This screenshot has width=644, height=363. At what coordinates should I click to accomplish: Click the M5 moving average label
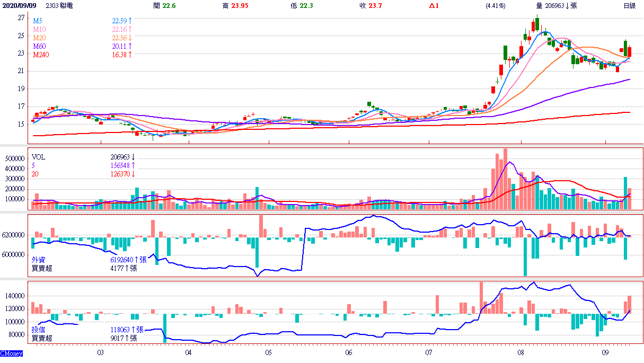(x=38, y=21)
